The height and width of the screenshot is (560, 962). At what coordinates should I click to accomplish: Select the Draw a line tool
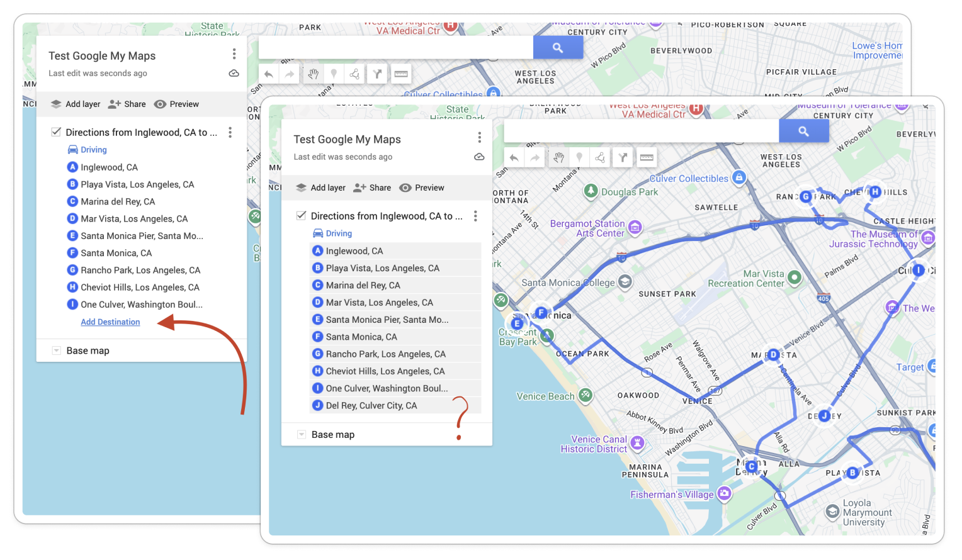tap(600, 157)
